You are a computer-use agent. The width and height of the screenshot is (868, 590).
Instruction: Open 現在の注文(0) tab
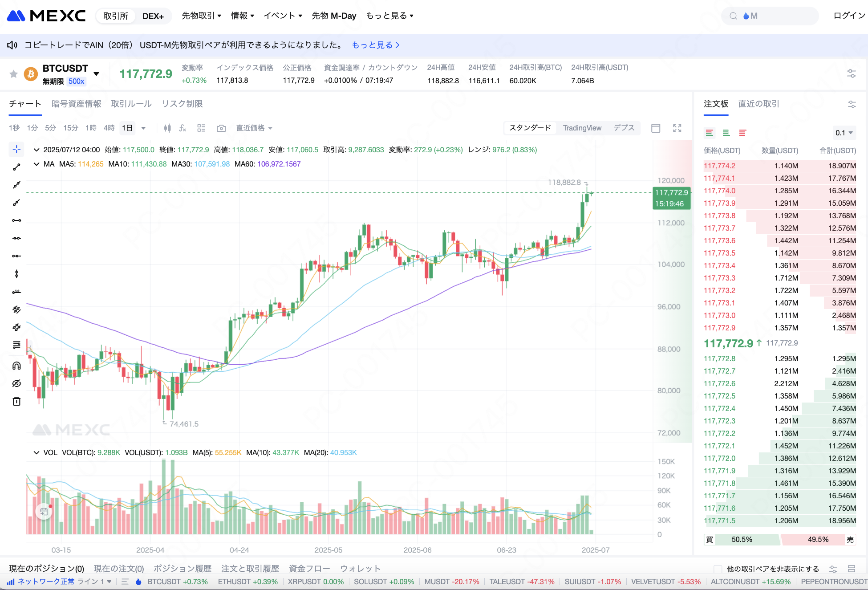pyautogui.click(x=119, y=569)
